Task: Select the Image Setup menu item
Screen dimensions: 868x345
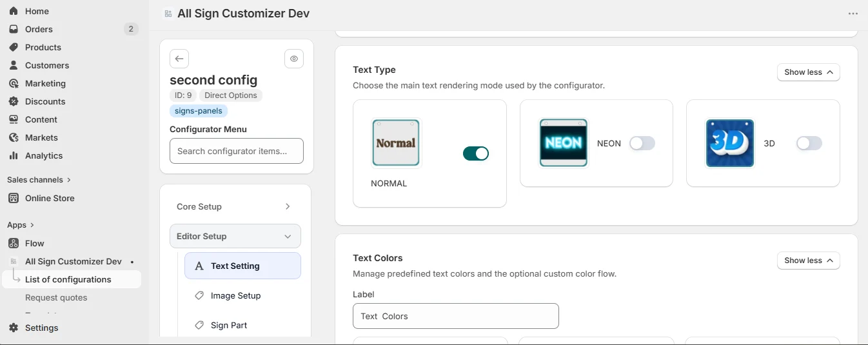Action: tap(242, 295)
